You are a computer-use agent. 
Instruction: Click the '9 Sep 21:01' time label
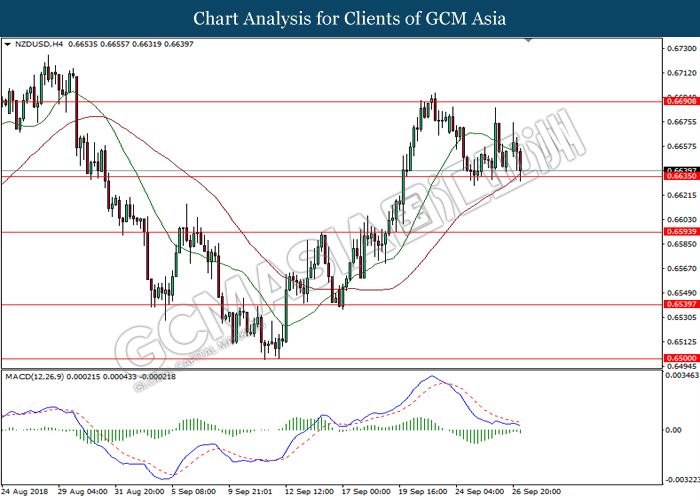pos(250,492)
